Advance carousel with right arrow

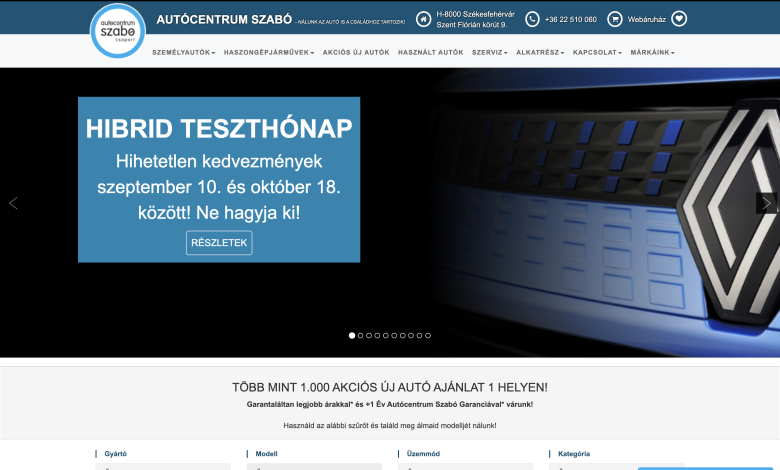coord(766,203)
